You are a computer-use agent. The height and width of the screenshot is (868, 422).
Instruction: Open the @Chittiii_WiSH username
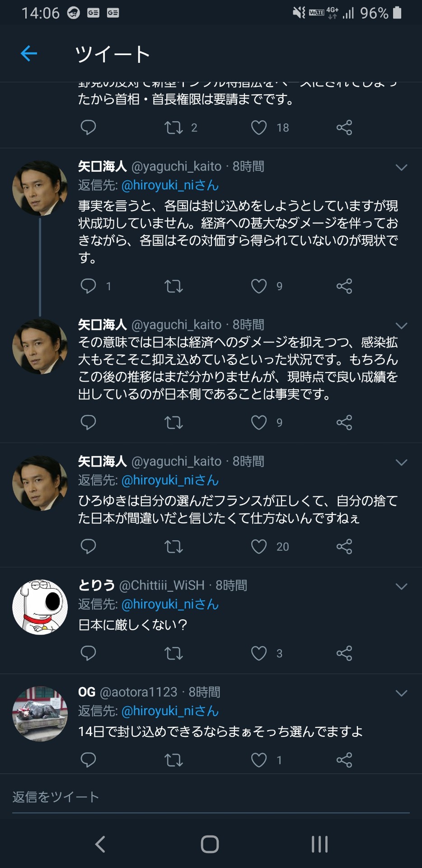162,585
